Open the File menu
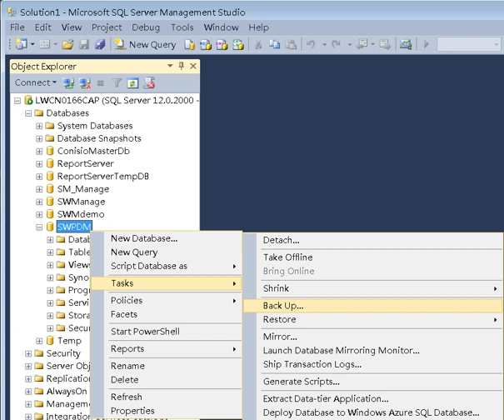 click(17, 27)
